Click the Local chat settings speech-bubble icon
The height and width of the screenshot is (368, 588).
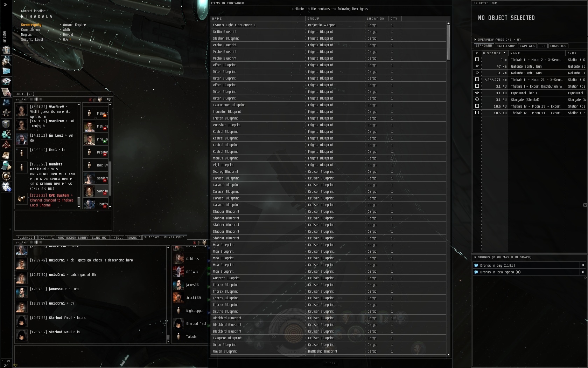109,100
